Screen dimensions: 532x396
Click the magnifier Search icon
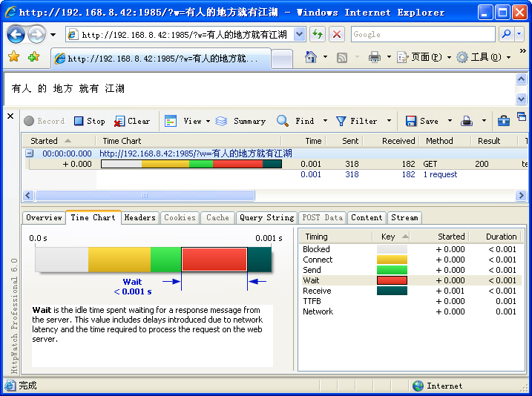click(506, 34)
